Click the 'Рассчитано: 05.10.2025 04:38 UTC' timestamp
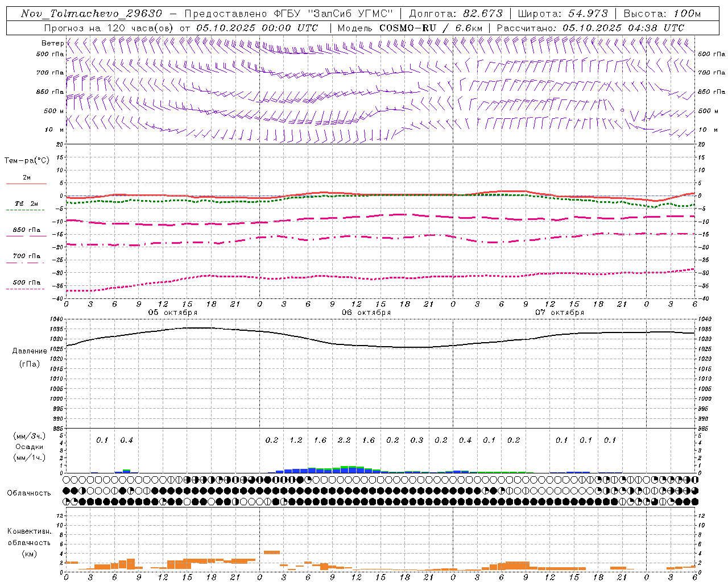The image size is (728, 582). click(590, 28)
